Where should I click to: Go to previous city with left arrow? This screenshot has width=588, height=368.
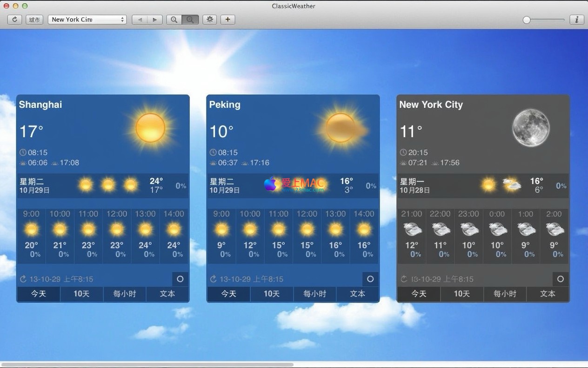(x=140, y=20)
